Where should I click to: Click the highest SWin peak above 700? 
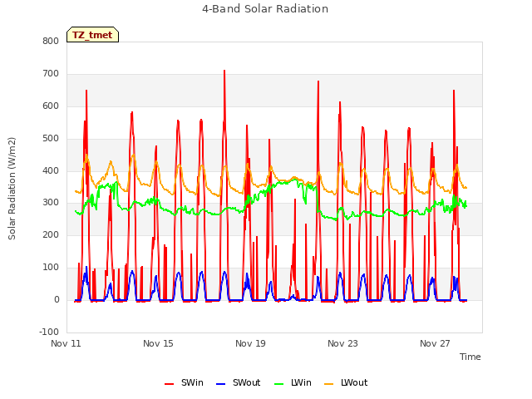224,71
